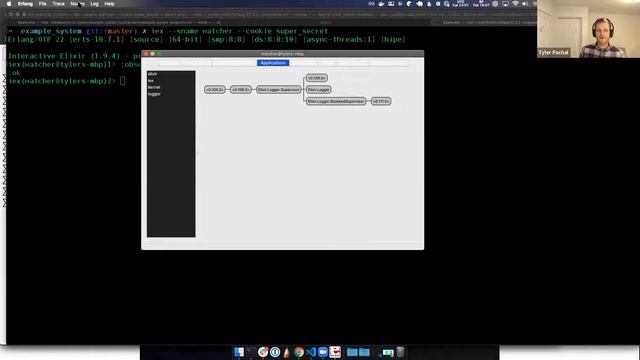Open Finder from the dock

(239, 352)
